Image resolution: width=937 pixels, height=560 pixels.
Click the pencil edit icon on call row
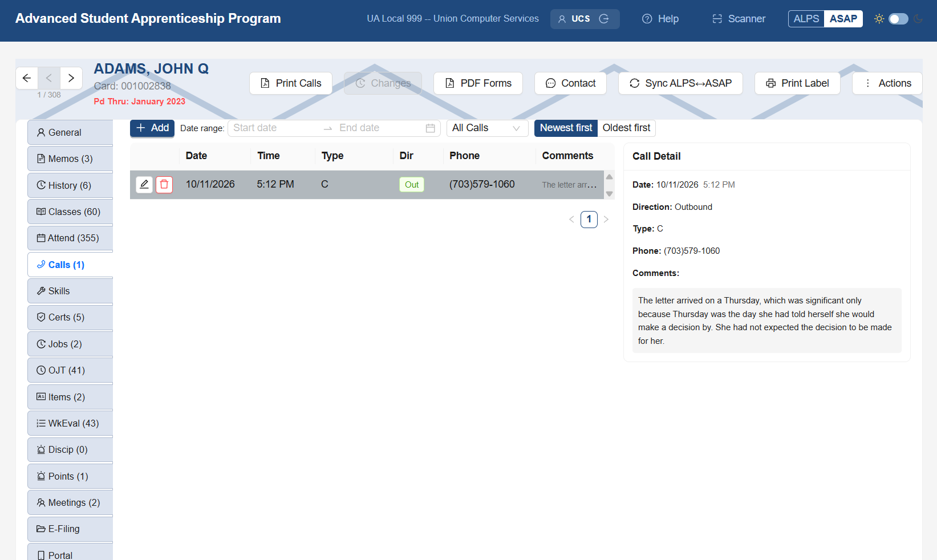tap(144, 184)
